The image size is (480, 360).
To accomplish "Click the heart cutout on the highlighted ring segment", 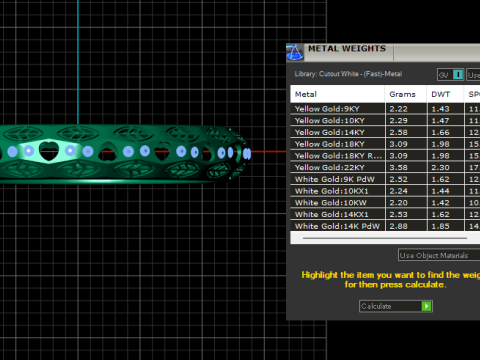I will point(49,151).
